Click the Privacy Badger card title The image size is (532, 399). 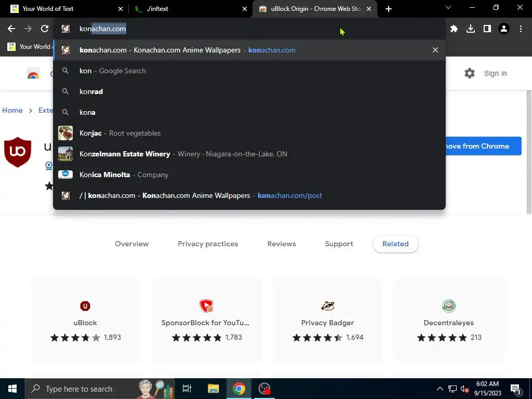[327, 323]
